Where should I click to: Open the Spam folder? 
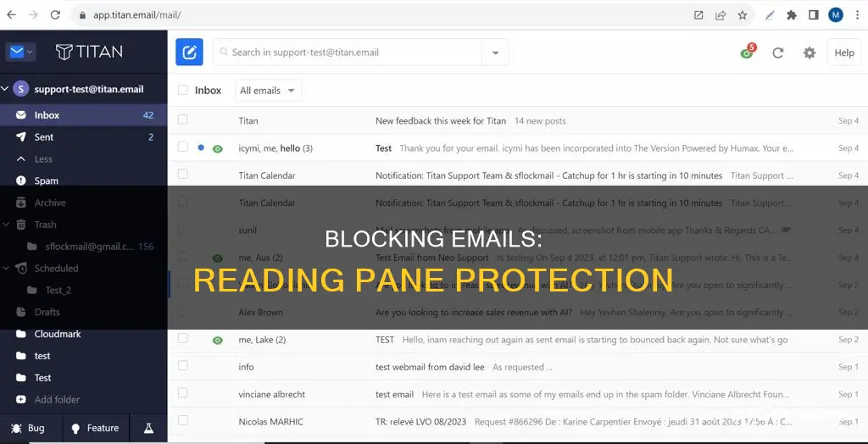coord(84,180)
